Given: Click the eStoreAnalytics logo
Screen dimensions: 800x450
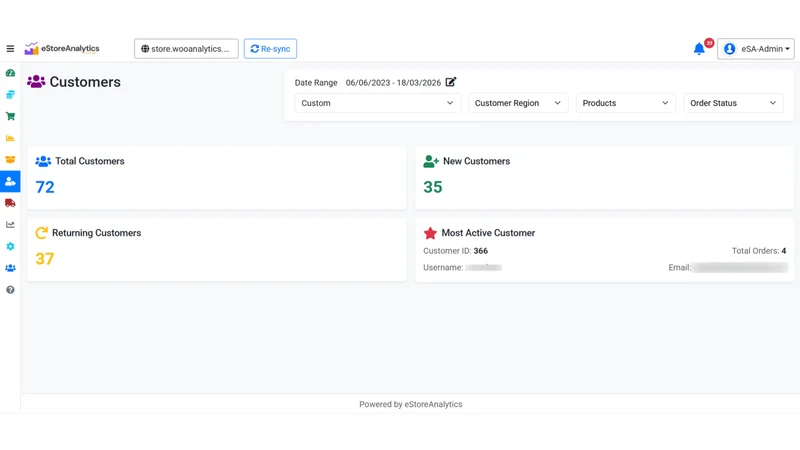Looking at the screenshot, I should pos(62,48).
